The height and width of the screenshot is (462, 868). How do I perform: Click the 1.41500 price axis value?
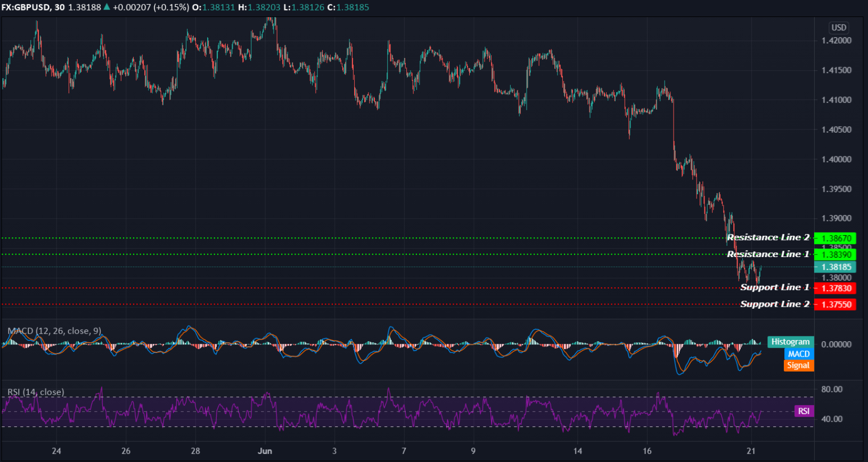point(837,70)
